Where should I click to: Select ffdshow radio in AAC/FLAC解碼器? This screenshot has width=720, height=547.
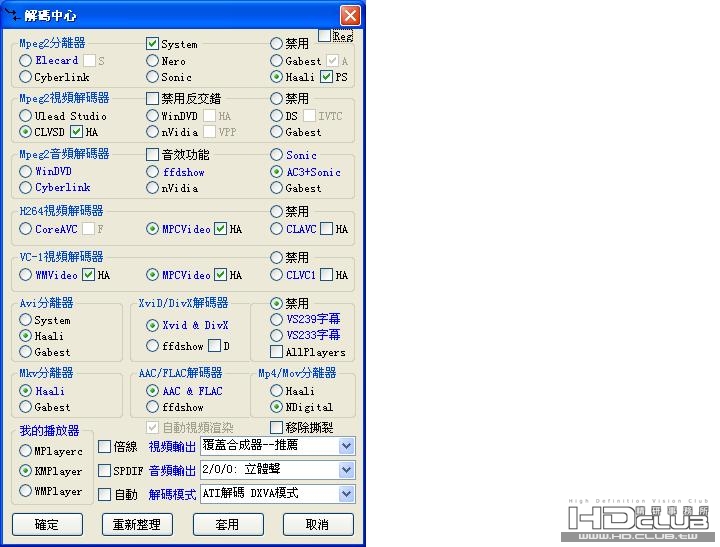[x=152, y=406]
